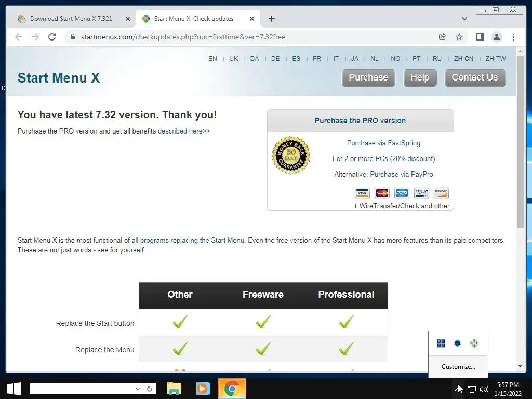Image resolution: width=532 pixels, height=399 pixels.
Task: Choose Customize... in tray popup
Action: point(458,367)
